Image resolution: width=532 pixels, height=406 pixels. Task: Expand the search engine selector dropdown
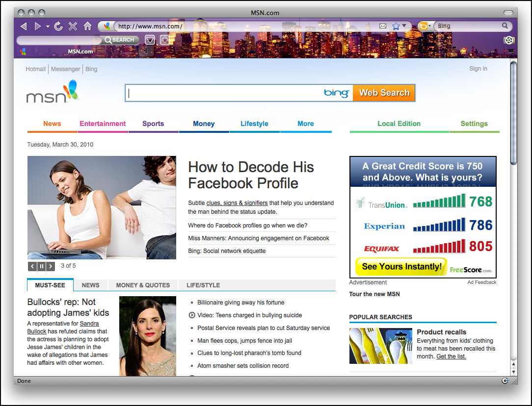tap(429, 26)
